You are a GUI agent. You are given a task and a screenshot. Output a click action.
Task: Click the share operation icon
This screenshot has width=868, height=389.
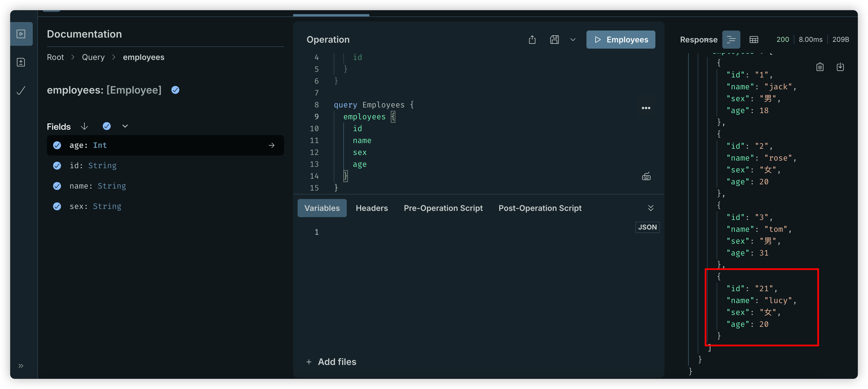pyautogui.click(x=532, y=40)
